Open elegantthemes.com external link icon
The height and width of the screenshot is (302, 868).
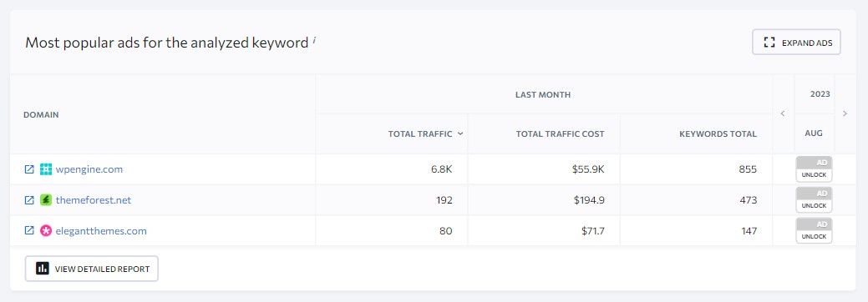click(x=29, y=231)
